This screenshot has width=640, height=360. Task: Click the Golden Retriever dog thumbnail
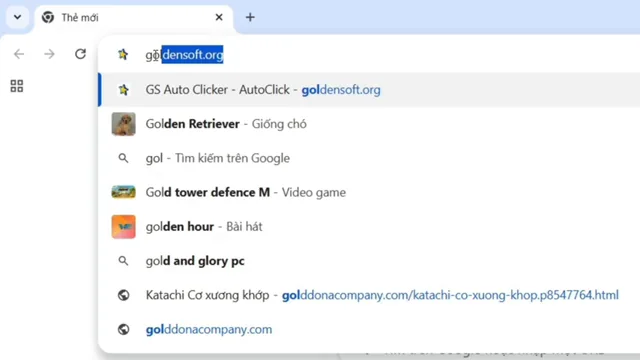tap(123, 124)
